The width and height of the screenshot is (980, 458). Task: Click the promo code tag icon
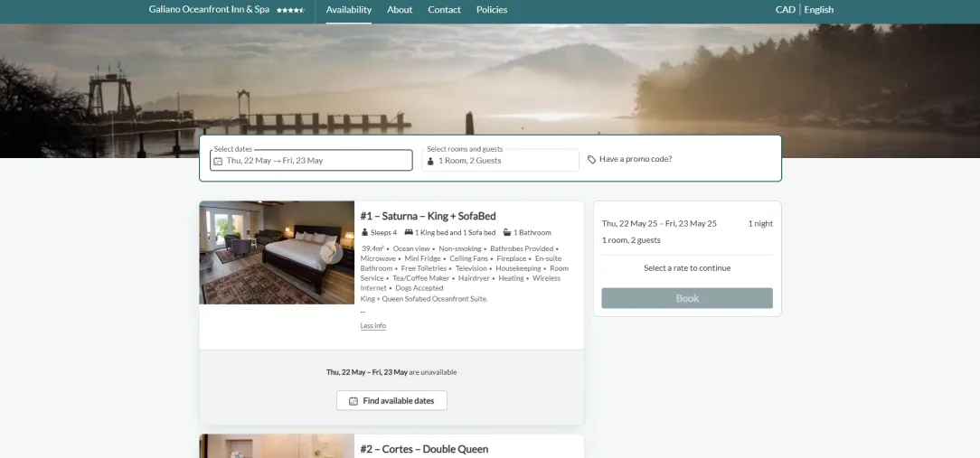pos(592,159)
